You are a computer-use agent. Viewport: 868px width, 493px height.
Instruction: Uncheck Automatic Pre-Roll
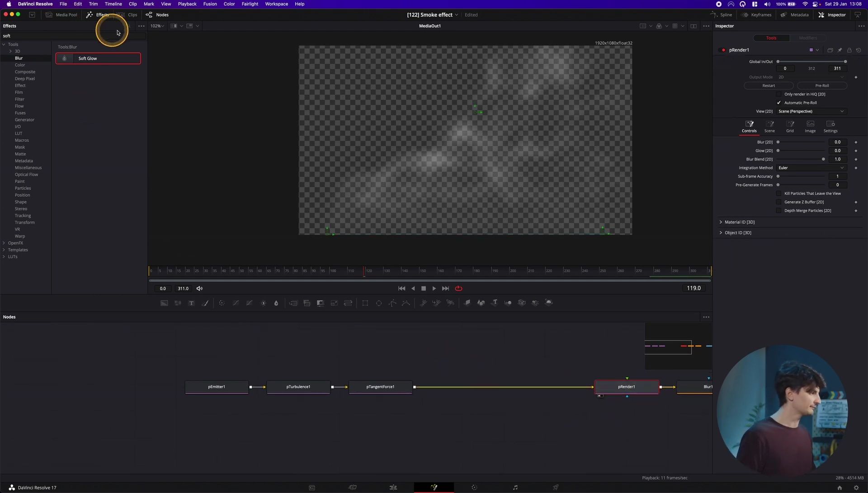point(778,103)
